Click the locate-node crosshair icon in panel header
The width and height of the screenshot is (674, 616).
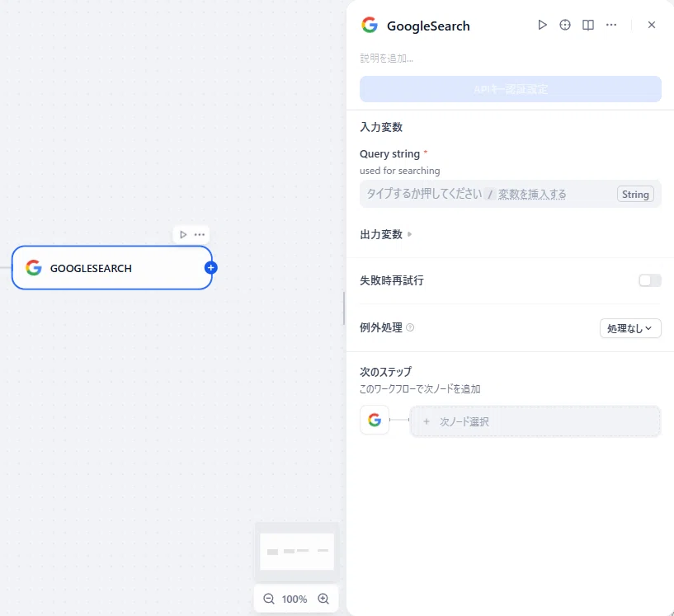565,25
